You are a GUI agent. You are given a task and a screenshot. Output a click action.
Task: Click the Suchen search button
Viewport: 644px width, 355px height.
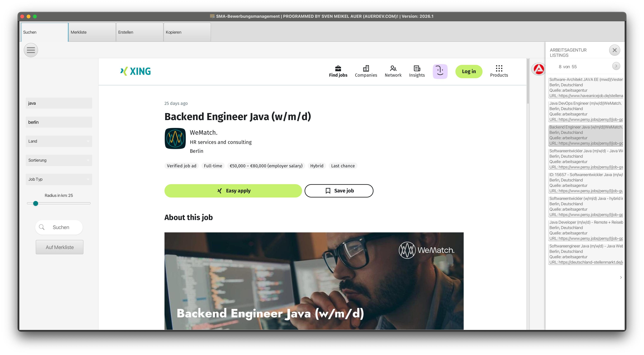point(59,227)
